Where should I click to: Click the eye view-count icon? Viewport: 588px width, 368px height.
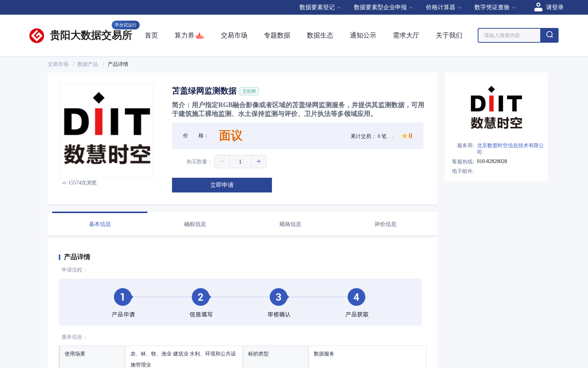coord(64,183)
